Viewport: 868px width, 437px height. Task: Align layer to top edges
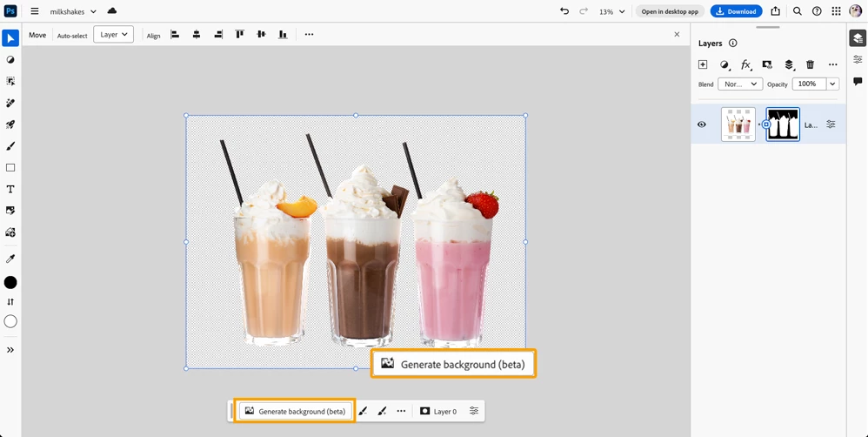coord(240,34)
